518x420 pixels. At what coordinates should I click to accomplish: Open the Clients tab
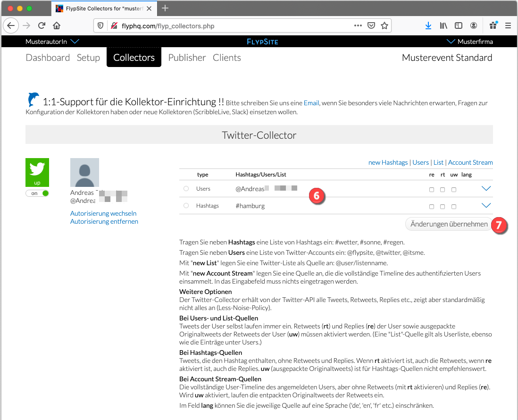coord(226,58)
